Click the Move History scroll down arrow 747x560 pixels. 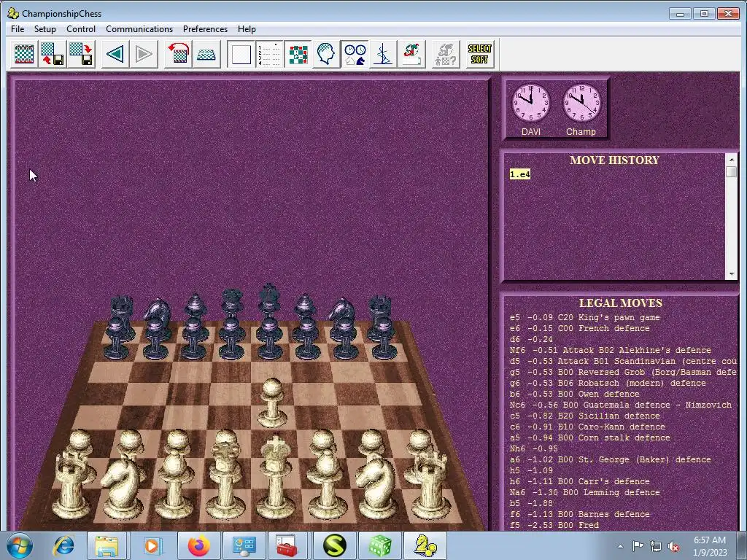tap(731, 274)
